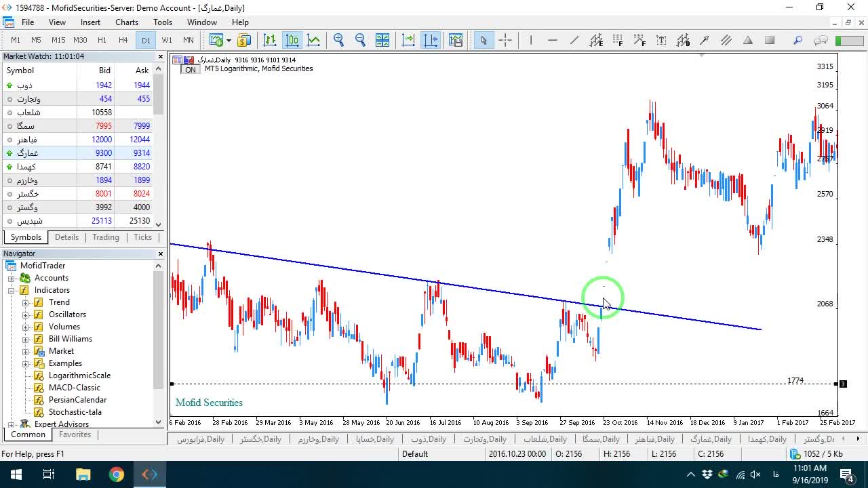Expand the Volumes node
868x488 pixels.
tap(26, 327)
